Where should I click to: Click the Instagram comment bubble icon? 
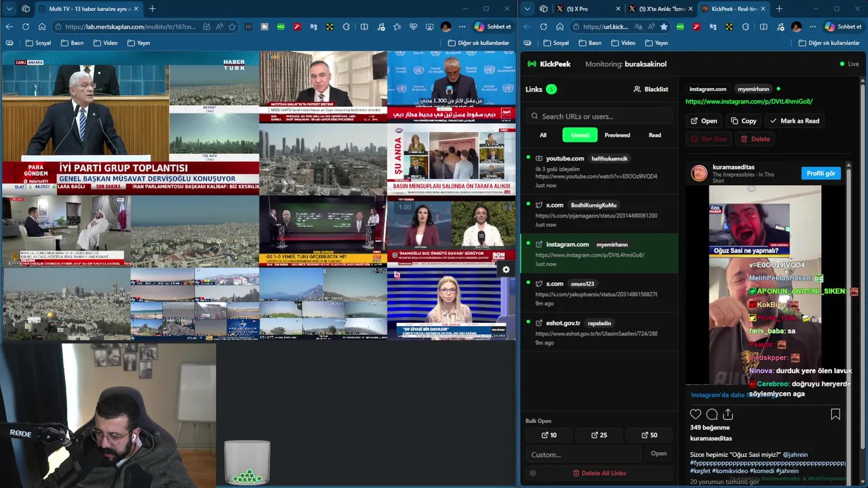pyautogui.click(x=711, y=414)
